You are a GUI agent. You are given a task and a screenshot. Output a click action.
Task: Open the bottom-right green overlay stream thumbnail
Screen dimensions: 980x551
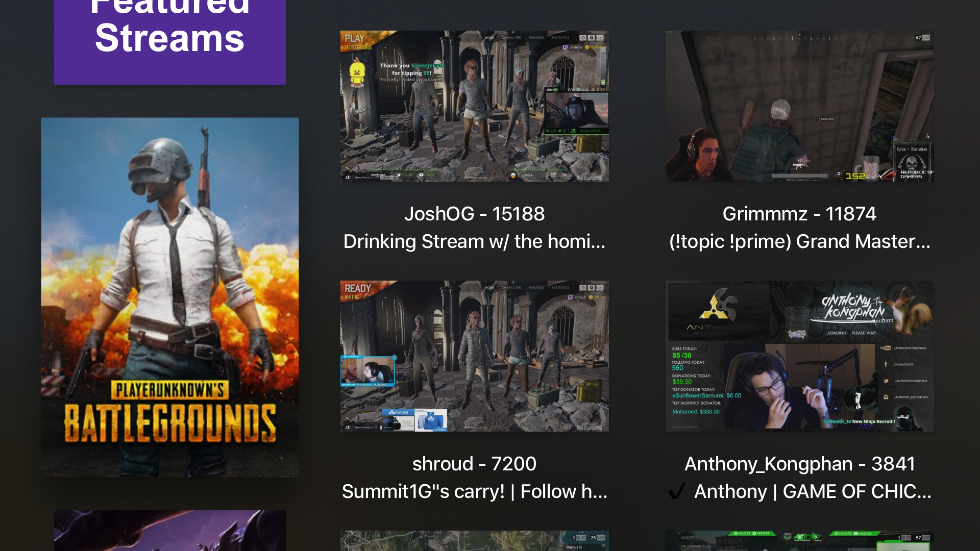[799, 541]
